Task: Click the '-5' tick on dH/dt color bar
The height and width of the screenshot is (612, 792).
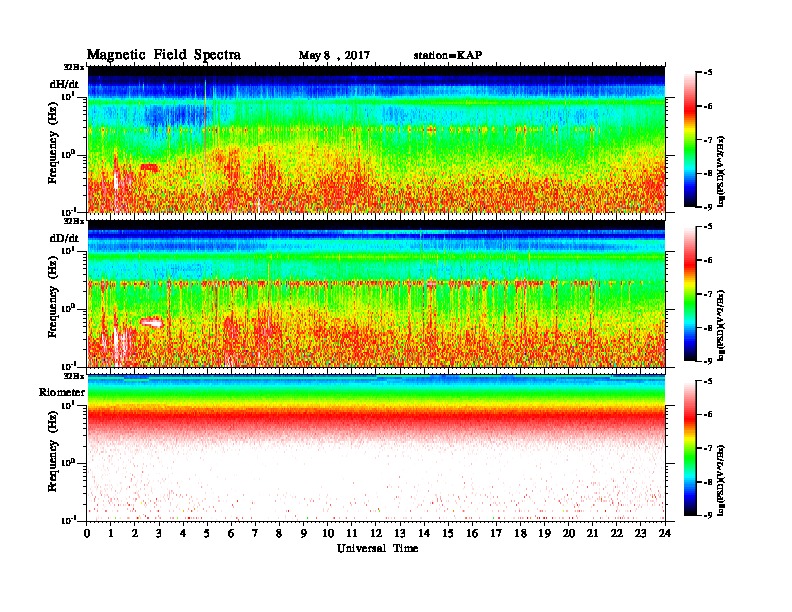Action: click(708, 73)
